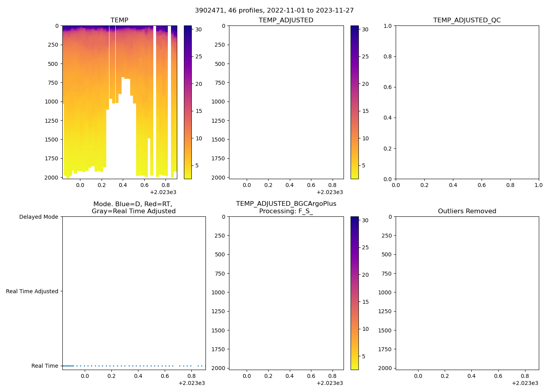
Task: Click the colorbar beside the TEMP heatmap
Action: 188,102
